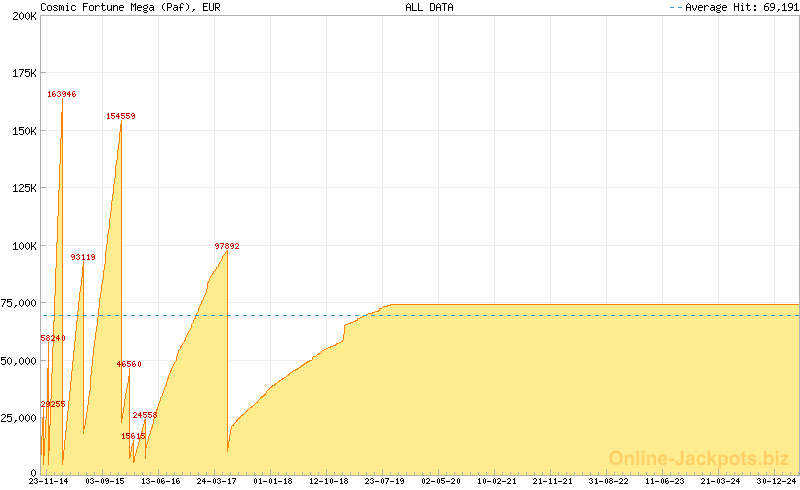
Task: Click the 75,000 y-axis label
Action: click(x=19, y=303)
